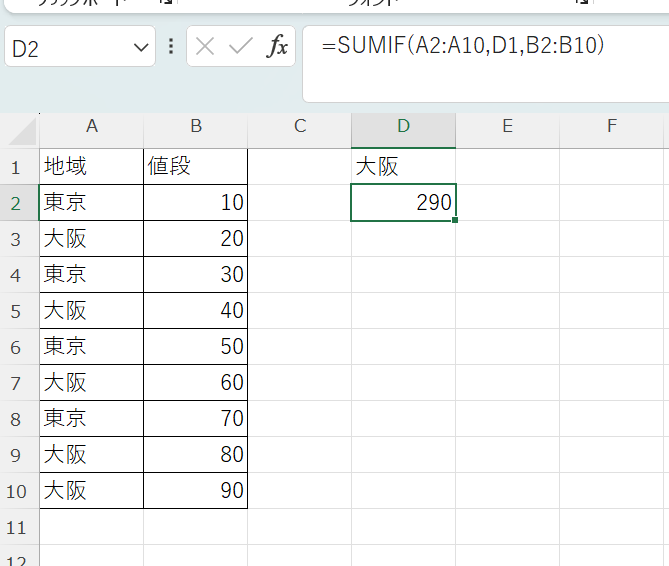Select column A header
669x566 pixels.
(92, 126)
